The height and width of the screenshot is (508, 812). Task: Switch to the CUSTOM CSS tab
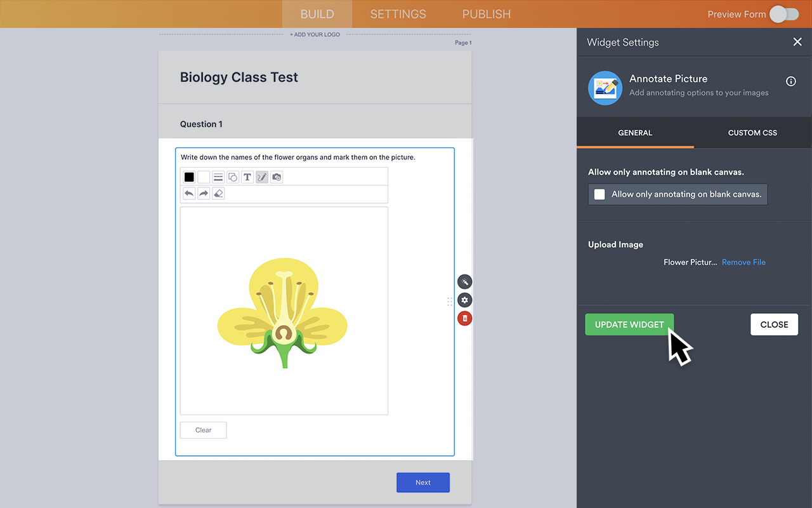pos(752,133)
